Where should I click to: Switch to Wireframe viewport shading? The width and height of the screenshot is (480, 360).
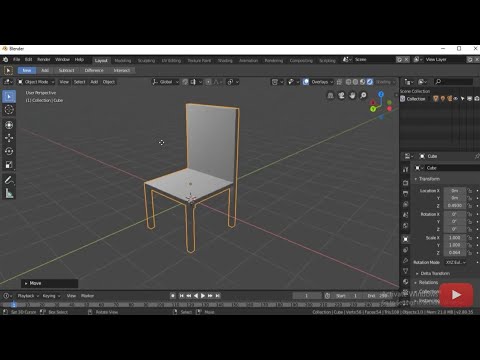pos(349,82)
